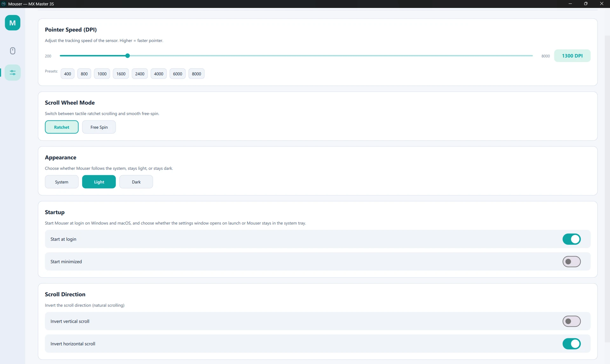
Task: Click the 1300 DPI value box
Action: click(x=572, y=56)
